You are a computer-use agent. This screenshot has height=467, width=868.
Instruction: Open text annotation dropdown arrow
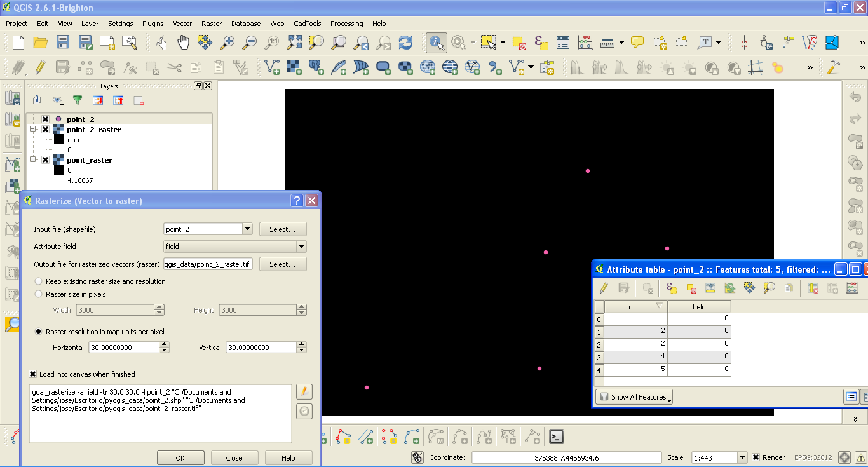(719, 43)
